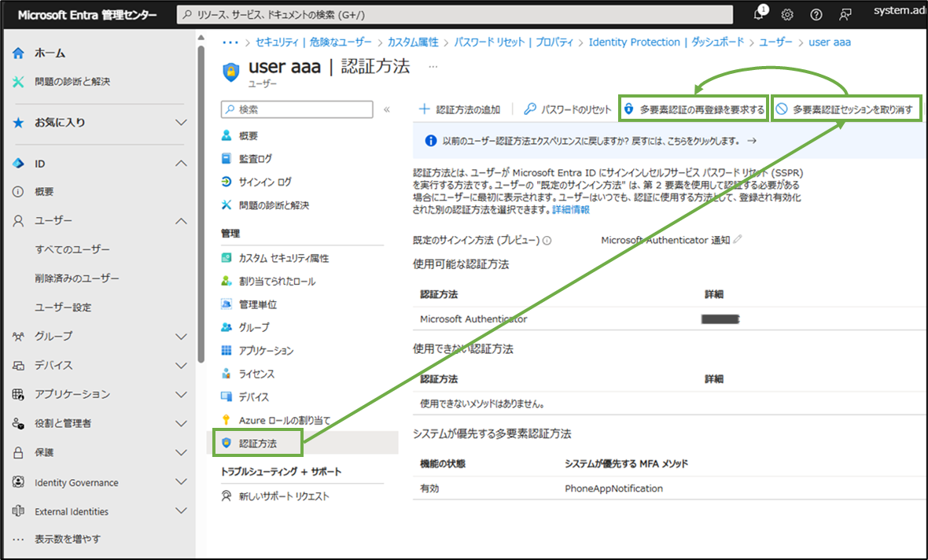Screen dimensions: 928x560
Task: Select 認証方法 menu item
Action: (258, 443)
